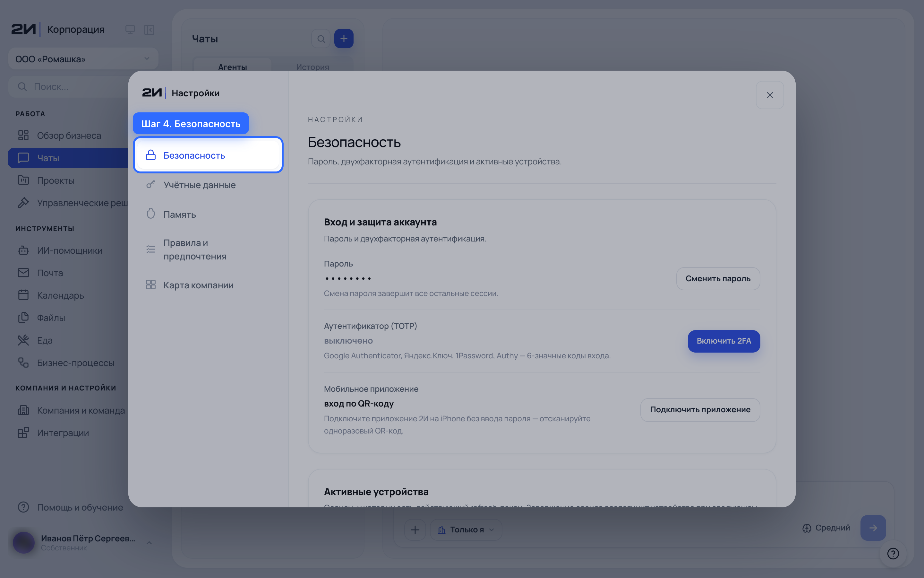Click the grid icon beside Карта компании
The image size is (924, 578).
[151, 285]
